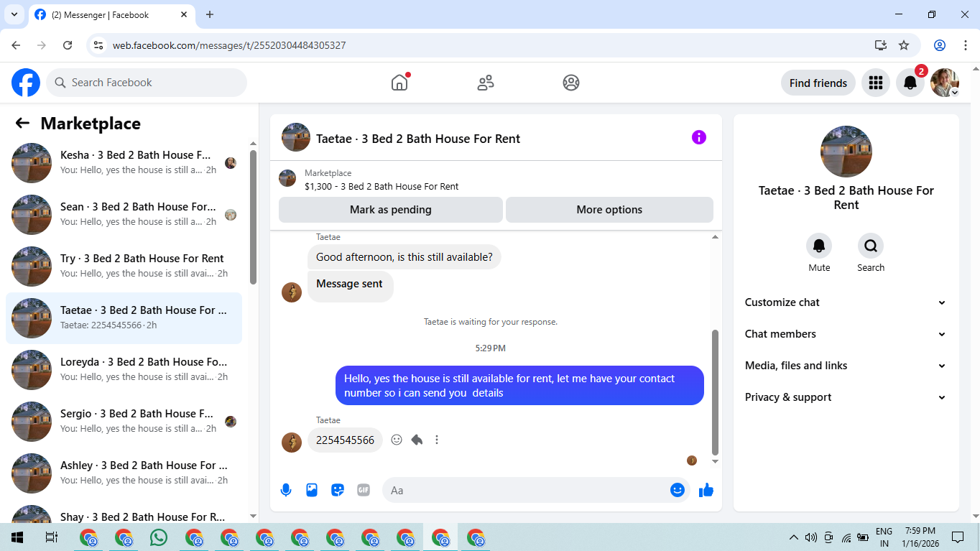Screen dimensions: 980x551
Task: Click the More options button
Action: 609,210
